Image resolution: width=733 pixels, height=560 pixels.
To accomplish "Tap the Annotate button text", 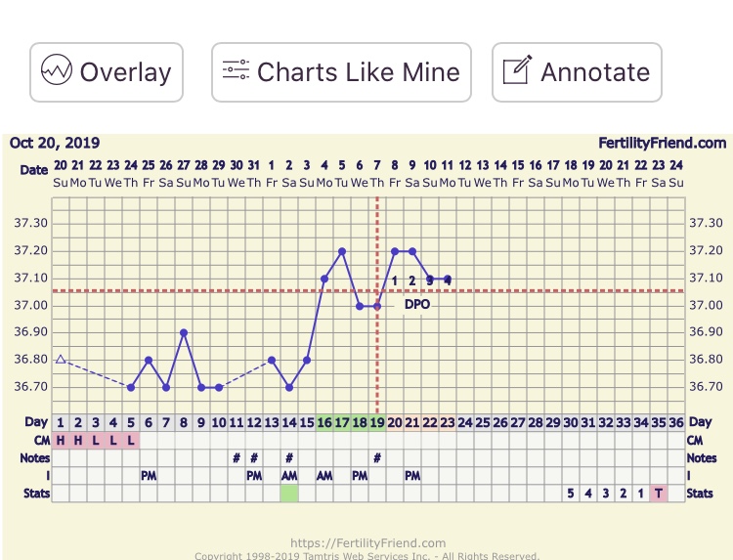I will coord(594,72).
